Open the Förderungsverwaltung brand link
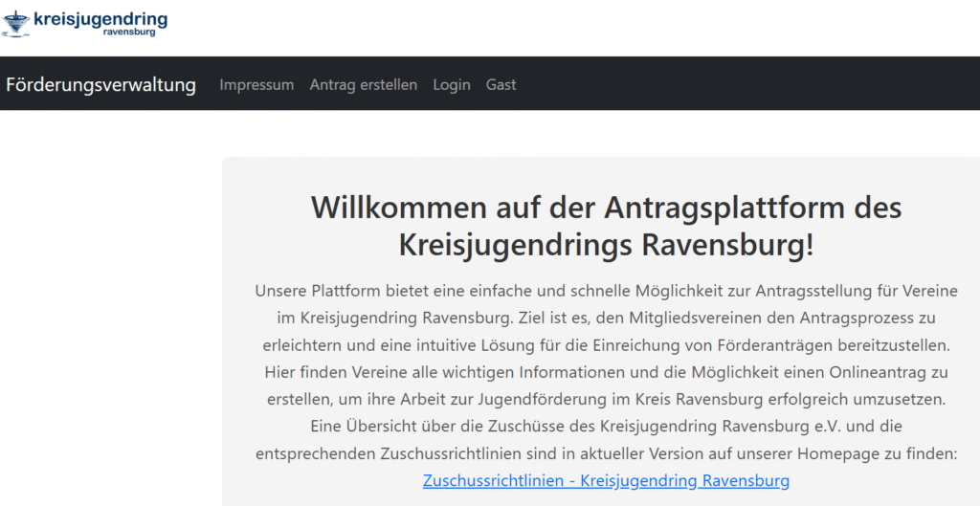Screen dimensions: 980x506 (x=101, y=84)
